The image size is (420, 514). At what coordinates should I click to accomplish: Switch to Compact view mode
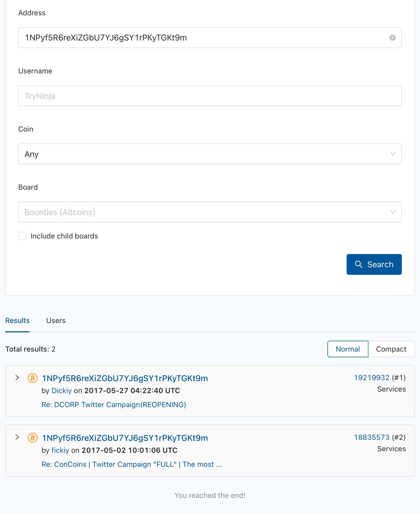click(x=391, y=349)
